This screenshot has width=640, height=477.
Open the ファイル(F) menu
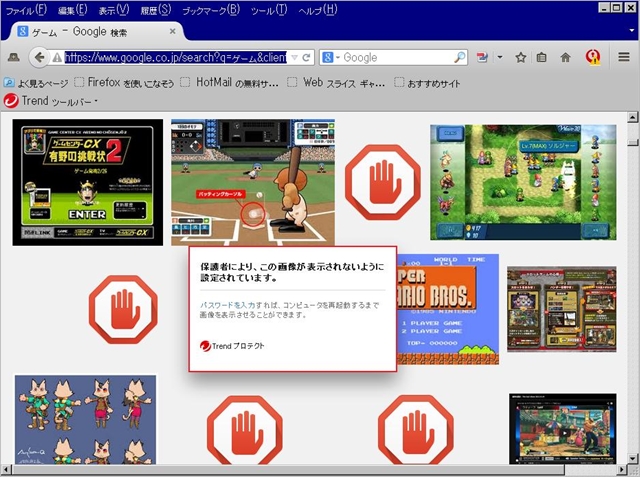click(26, 10)
